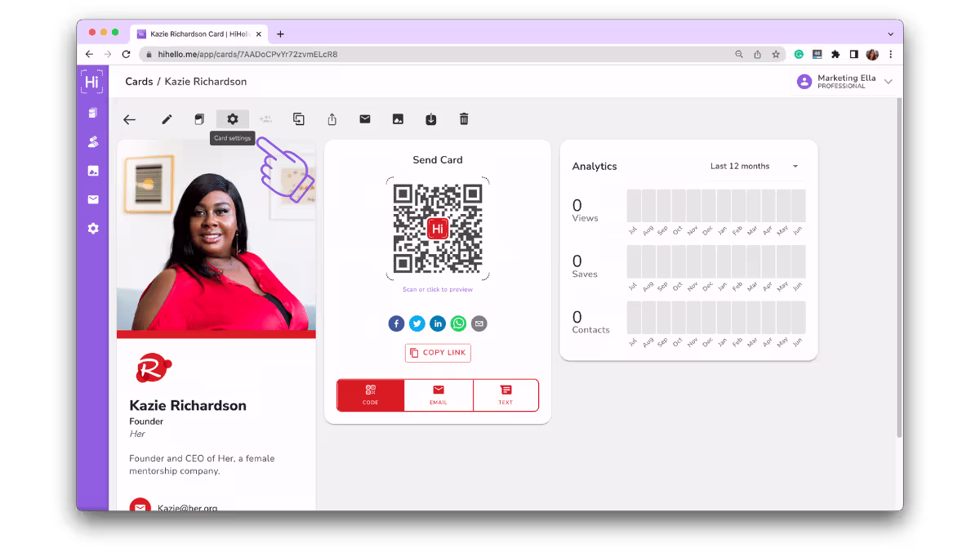Select the EMAIL tab under Send Card
The image size is (980, 553).
[439, 395]
